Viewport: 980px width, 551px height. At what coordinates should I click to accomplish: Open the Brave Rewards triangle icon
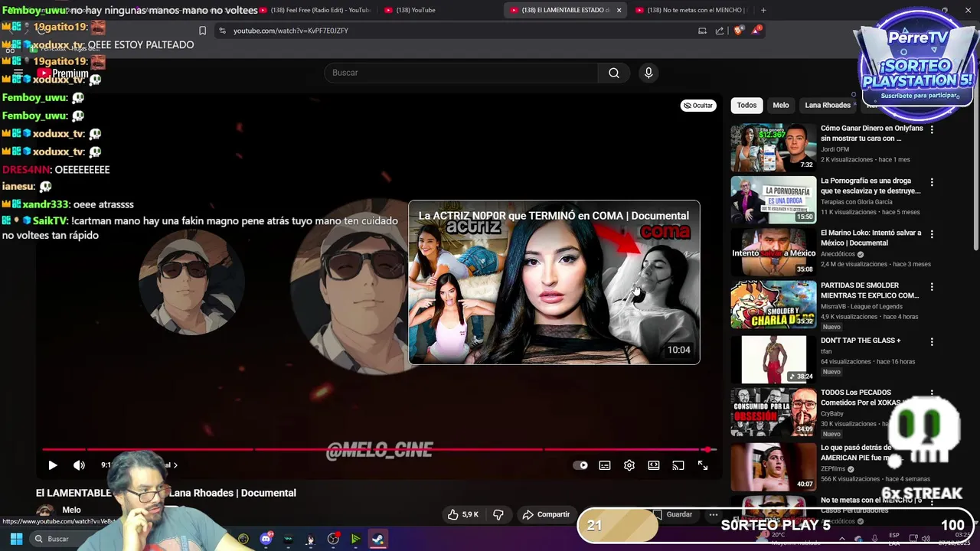tap(756, 31)
